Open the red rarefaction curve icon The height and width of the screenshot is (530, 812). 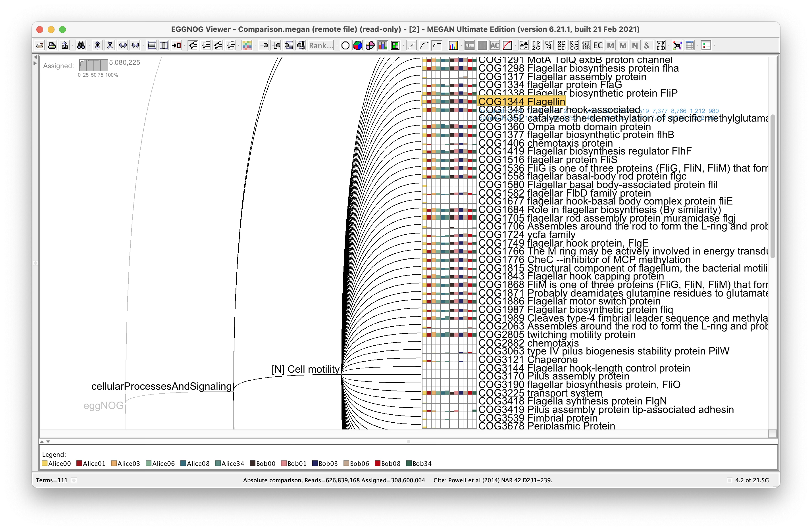pyautogui.click(x=507, y=45)
